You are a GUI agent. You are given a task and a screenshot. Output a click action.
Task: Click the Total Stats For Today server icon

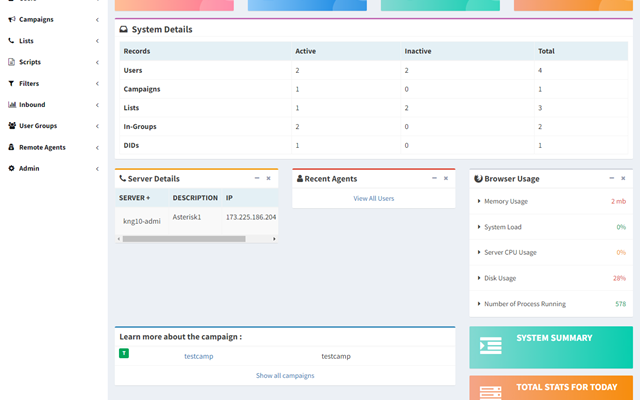point(491,392)
